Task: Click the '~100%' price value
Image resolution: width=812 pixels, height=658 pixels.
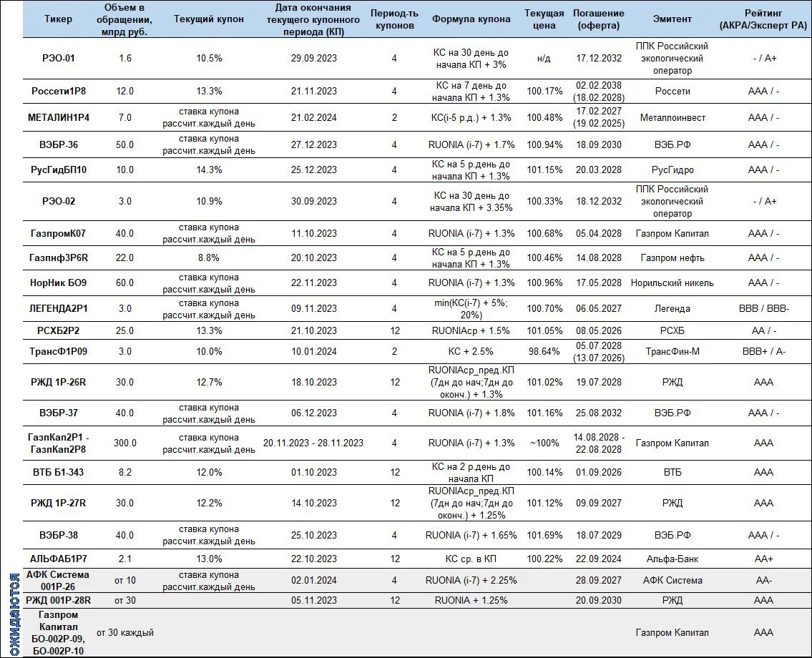Action: (x=544, y=443)
